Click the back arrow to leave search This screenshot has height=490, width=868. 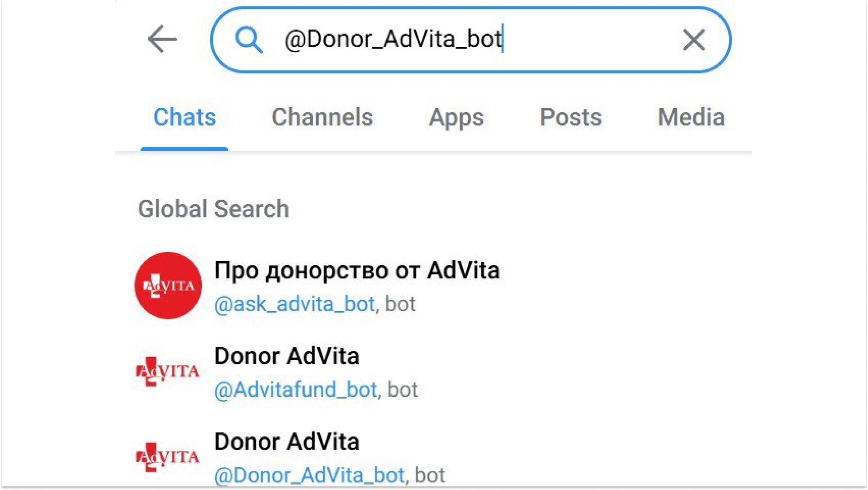tap(163, 40)
